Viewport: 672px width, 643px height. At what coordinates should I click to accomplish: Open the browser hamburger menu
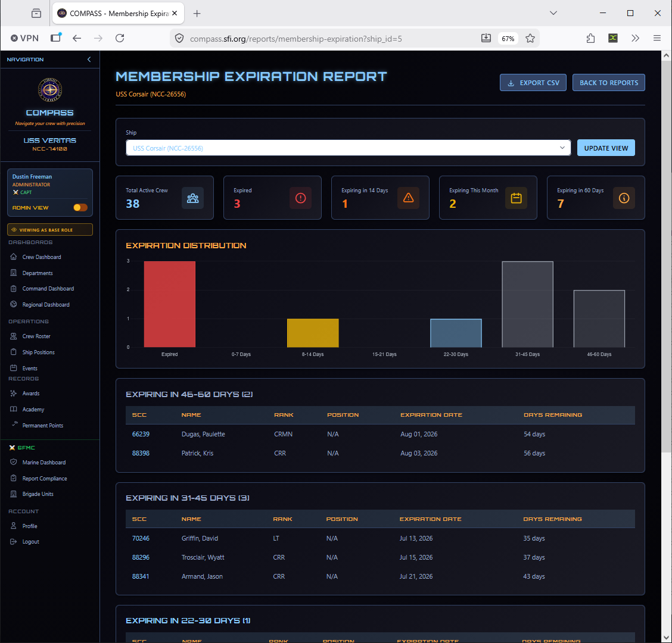click(657, 38)
